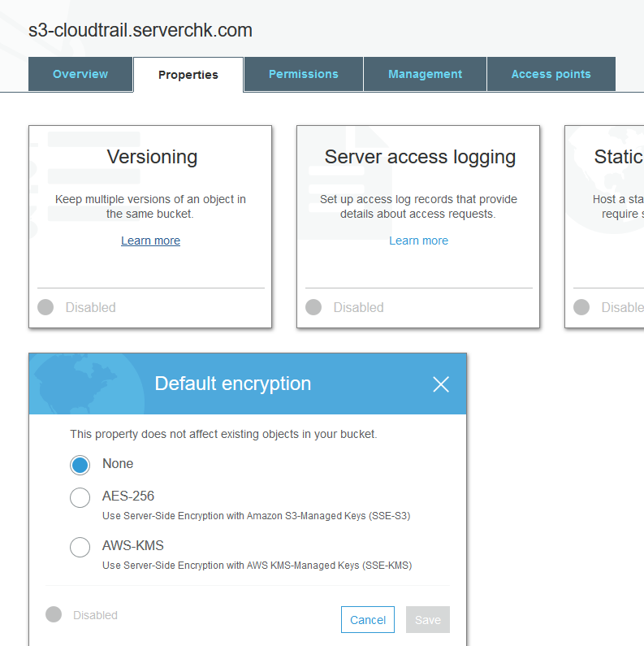
Task: Select the AES-256 encryption radio button
Action: pos(80,497)
